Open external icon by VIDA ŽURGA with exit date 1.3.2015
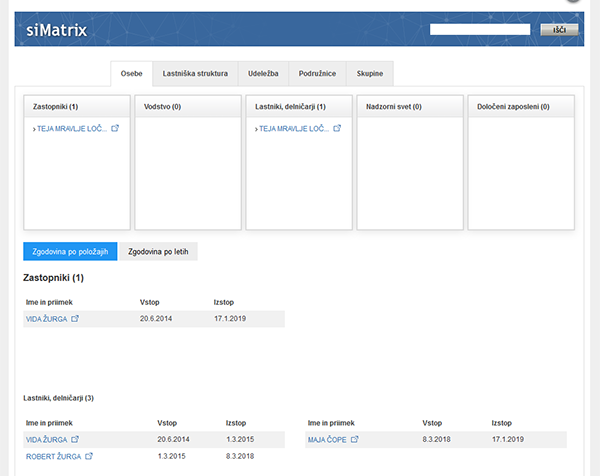This screenshot has width=600, height=476. click(75, 439)
